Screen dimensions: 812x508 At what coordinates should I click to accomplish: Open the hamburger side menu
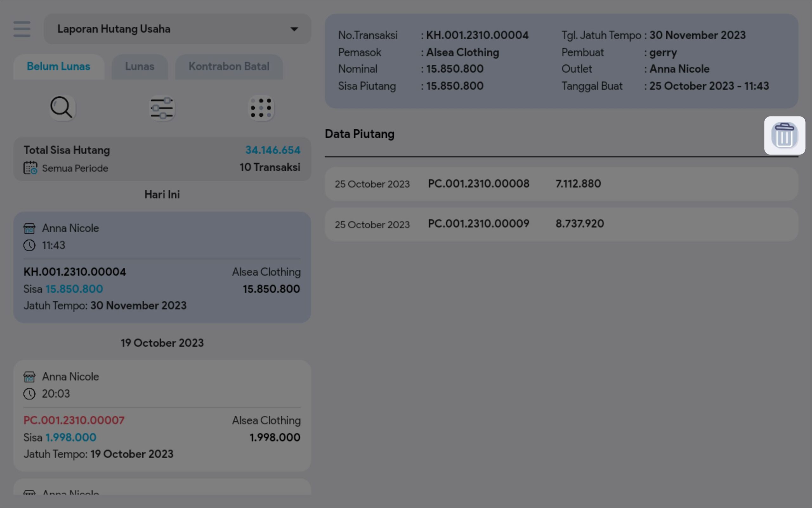(22, 29)
